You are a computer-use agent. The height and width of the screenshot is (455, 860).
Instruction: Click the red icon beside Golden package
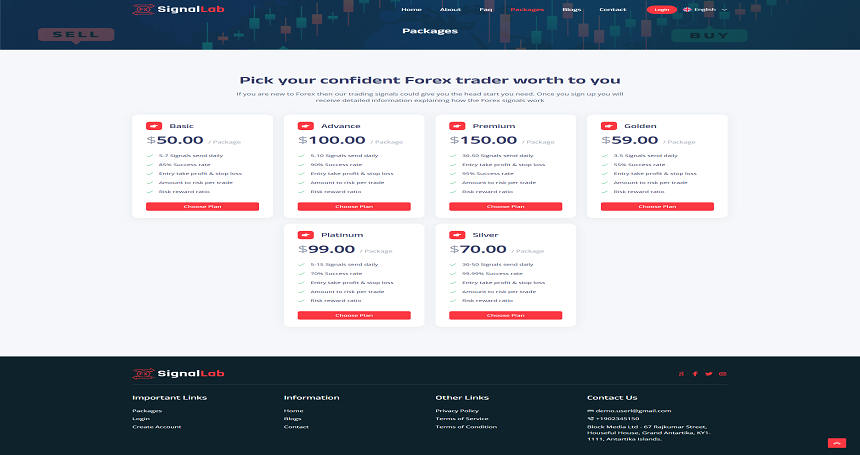tap(609, 126)
